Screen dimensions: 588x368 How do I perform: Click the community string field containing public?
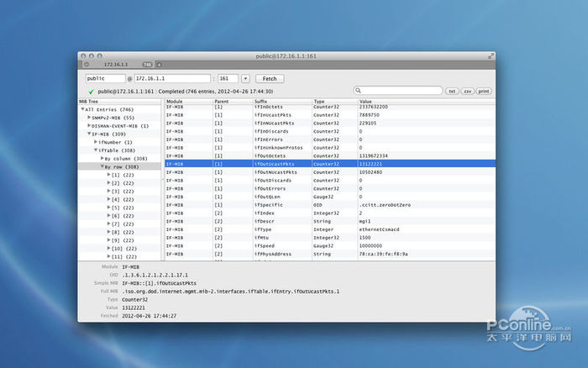(x=104, y=78)
